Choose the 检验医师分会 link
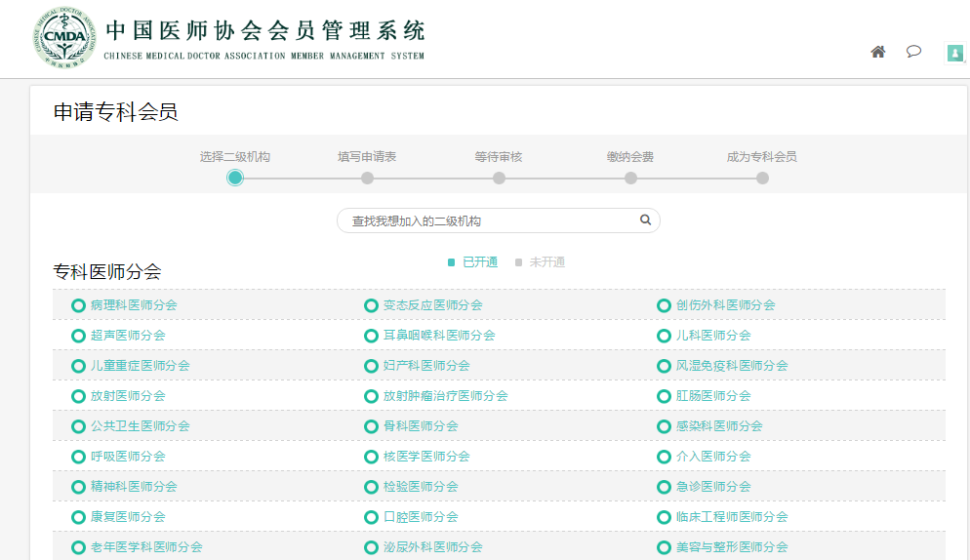 click(421, 487)
